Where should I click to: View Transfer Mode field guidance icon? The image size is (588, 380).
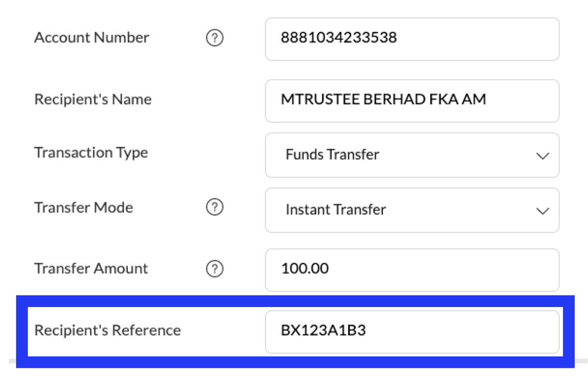coord(214,208)
